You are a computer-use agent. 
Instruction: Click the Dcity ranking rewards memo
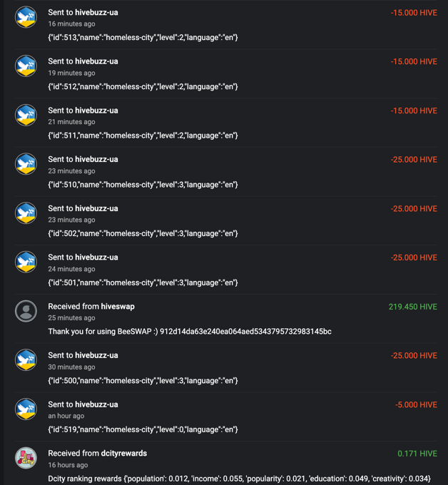point(239,479)
